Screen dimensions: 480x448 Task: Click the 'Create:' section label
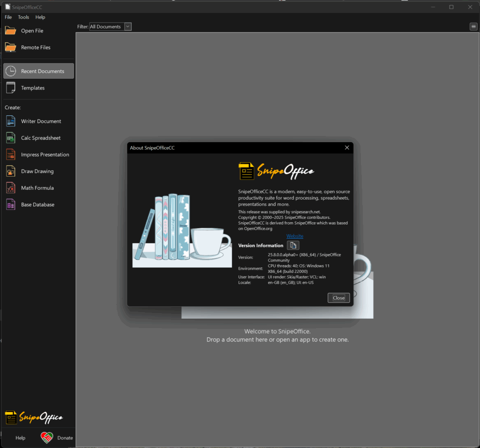pos(13,107)
